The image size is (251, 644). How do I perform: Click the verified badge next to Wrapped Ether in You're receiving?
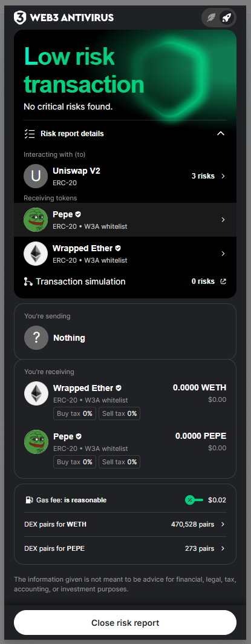[119, 388]
